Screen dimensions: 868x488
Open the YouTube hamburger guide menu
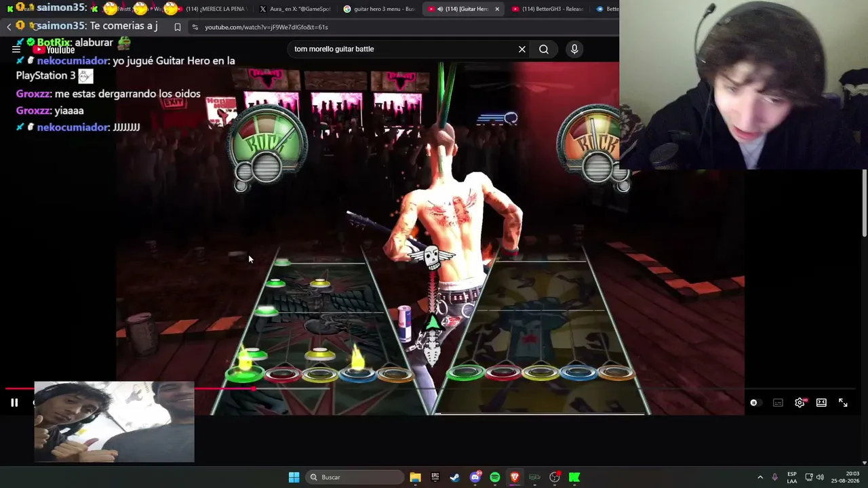coord(16,49)
